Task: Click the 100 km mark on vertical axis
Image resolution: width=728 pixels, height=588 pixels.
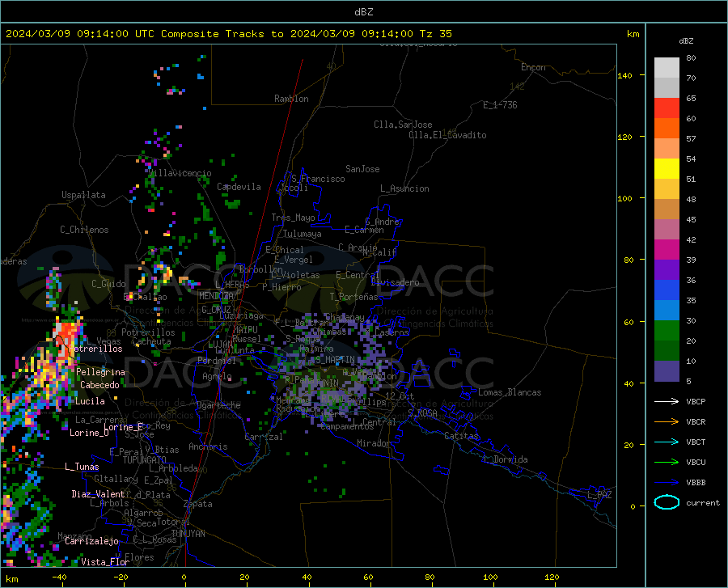Action: (x=624, y=199)
